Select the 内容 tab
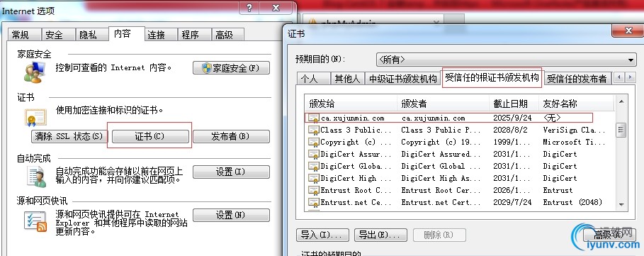644x256 pixels. (x=127, y=33)
